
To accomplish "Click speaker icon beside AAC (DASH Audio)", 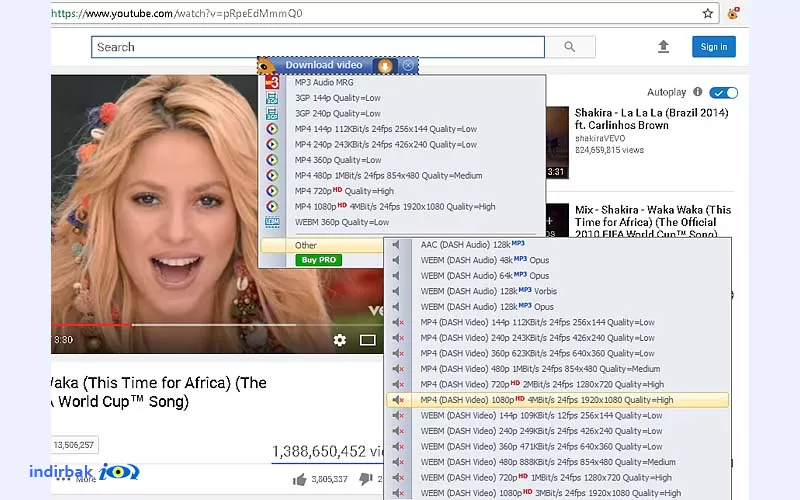I will (396, 245).
